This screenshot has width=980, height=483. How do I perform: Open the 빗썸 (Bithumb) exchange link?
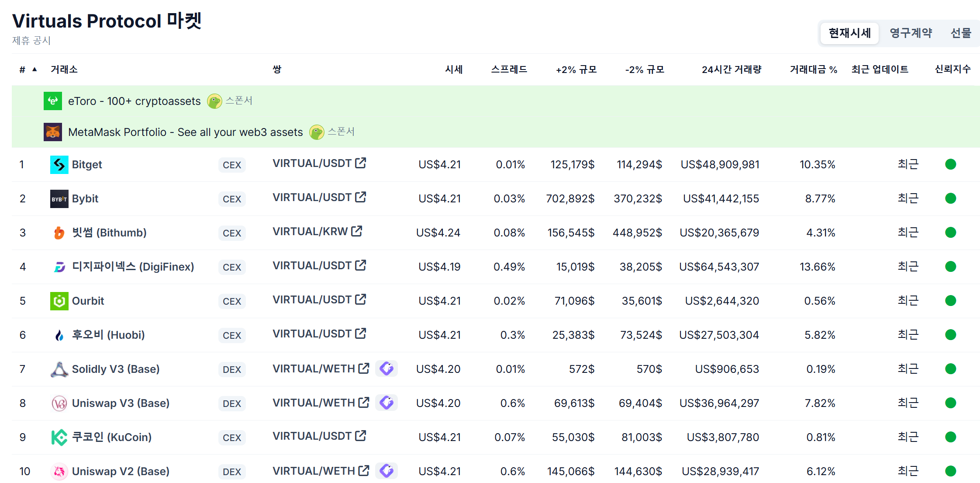pos(109,233)
